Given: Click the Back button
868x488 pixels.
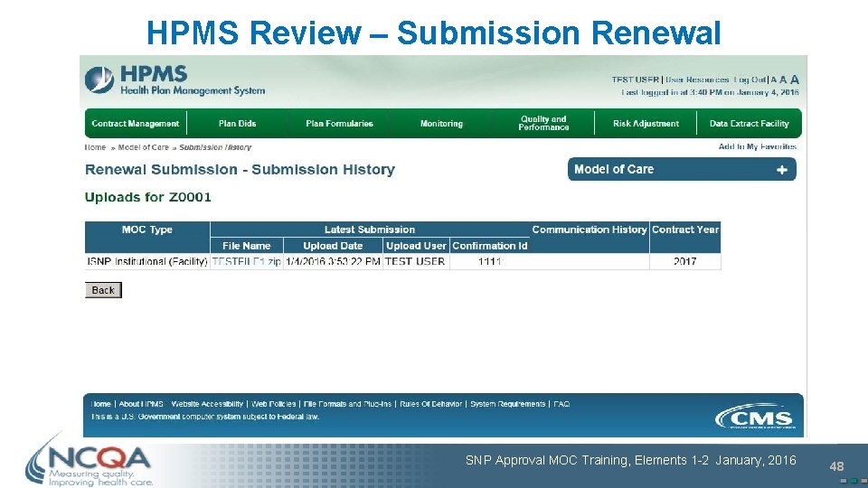Looking at the screenshot, I should 103,290.
